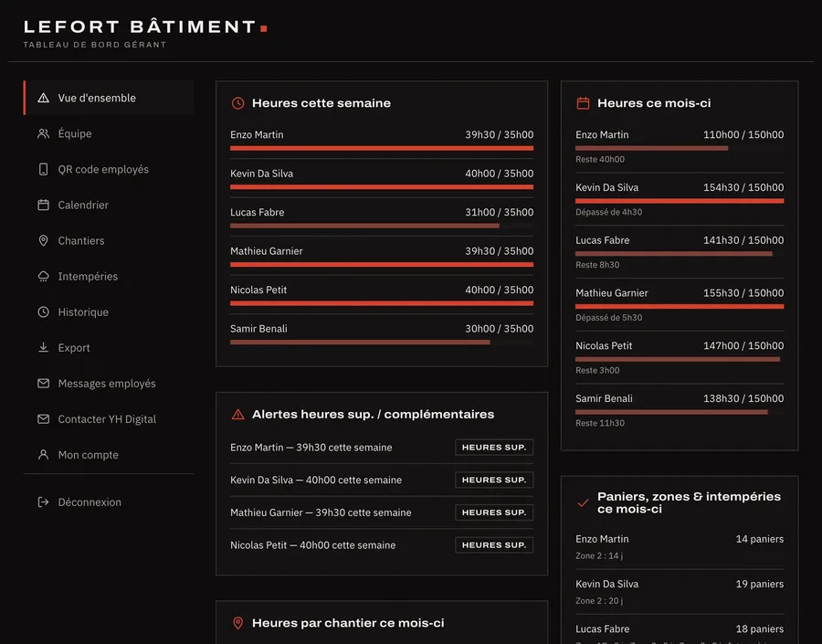Viewport: 822px width, 644px height.
Task: Click HEURES SUP. badge for Enzo Martin
Action: [494, 448]
